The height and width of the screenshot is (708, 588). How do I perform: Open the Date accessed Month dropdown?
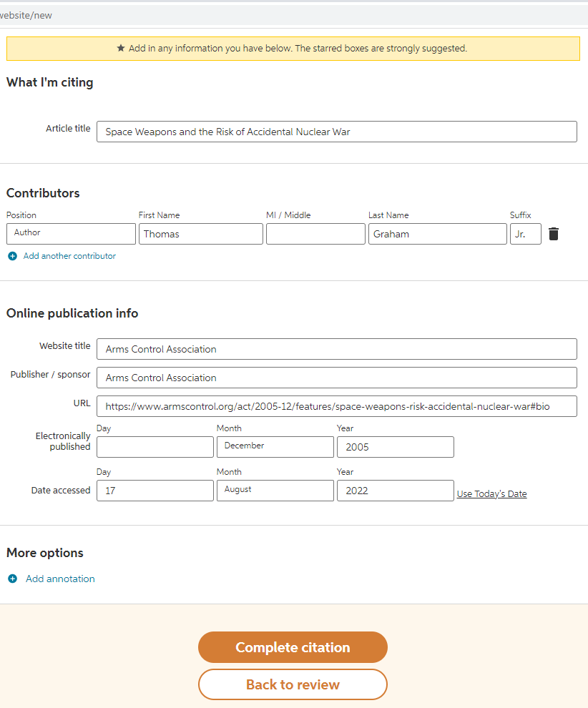pyautogui.click(x=275, y=491)
